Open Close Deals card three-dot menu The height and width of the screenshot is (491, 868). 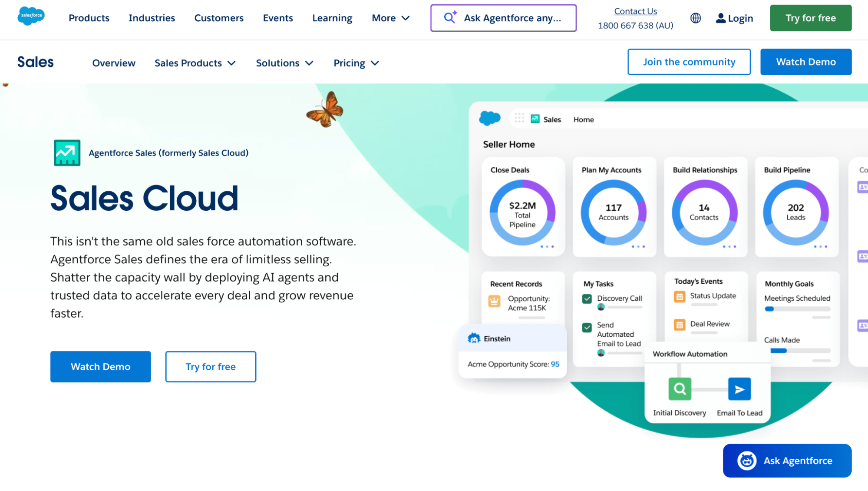tap(547, 246)
